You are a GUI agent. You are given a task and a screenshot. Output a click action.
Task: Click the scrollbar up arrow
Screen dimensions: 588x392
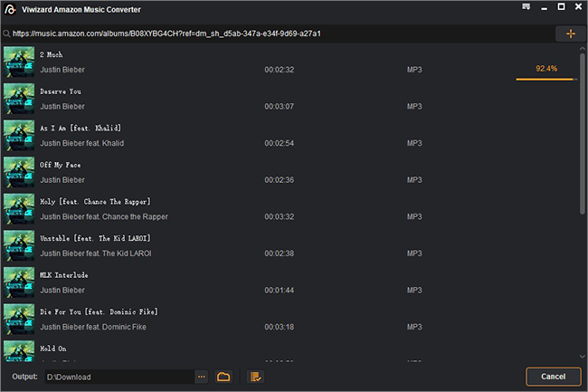(x=583, y=49)
